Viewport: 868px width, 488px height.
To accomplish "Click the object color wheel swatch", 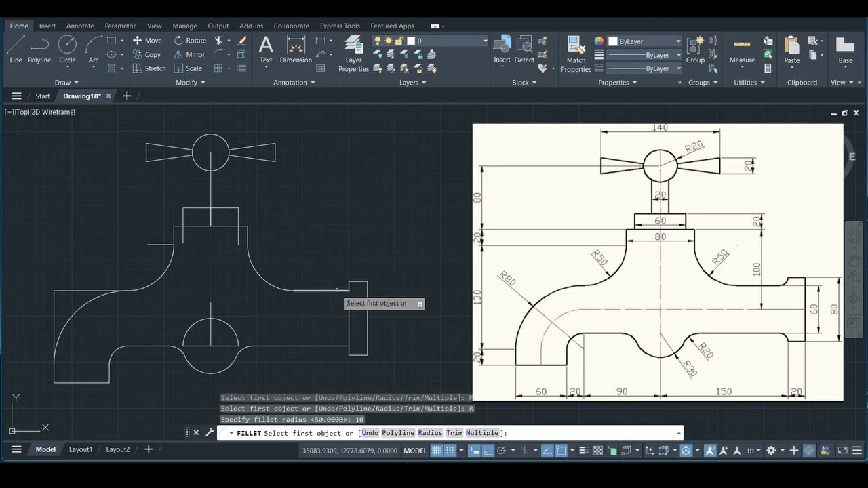I will 599,41.
